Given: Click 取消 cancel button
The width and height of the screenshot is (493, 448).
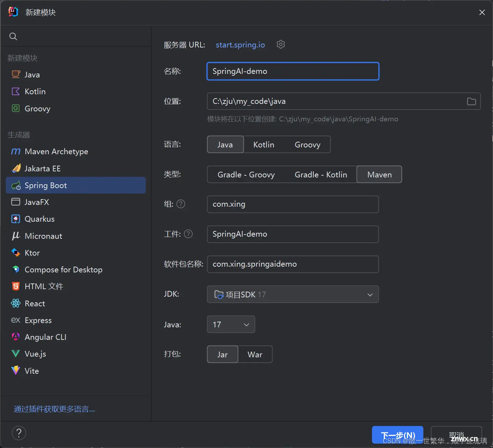Looking at the screenshot, I should coord(456,435).
